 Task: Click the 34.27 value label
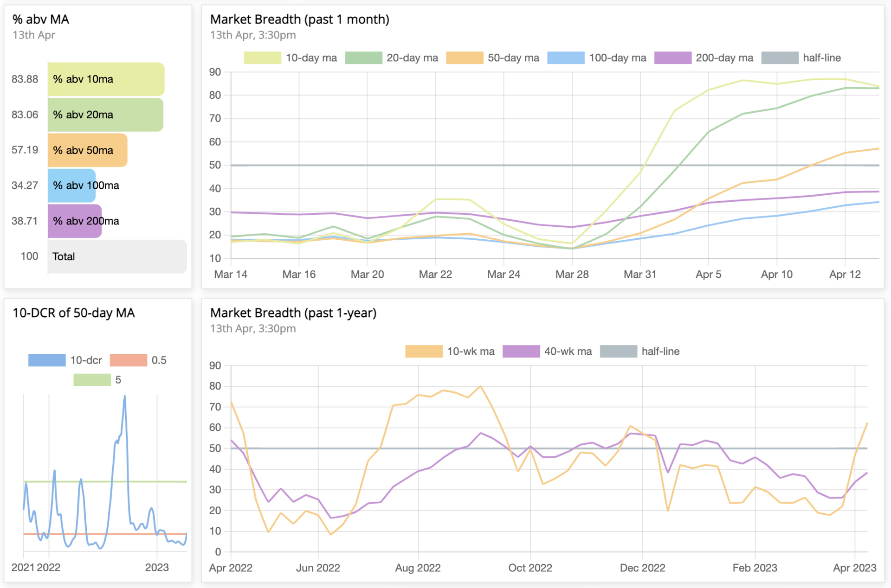25,185
